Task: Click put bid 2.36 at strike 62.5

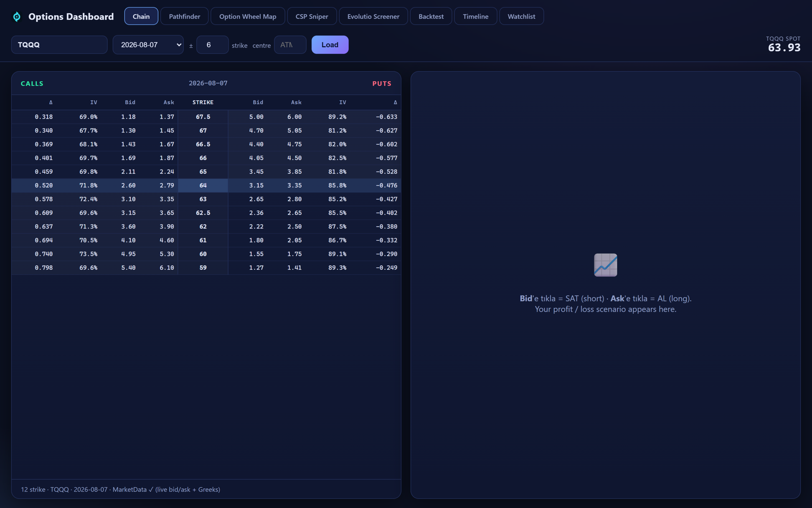Action: point(256,213)
